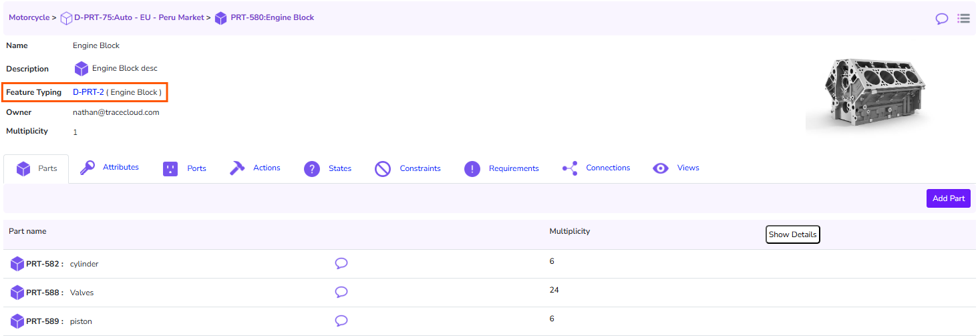The height and width of the screenshot is (336, 980).
Task: Click the cube icon of PRT-582 row
Action: pyautogui.click(x=17, y=264)
